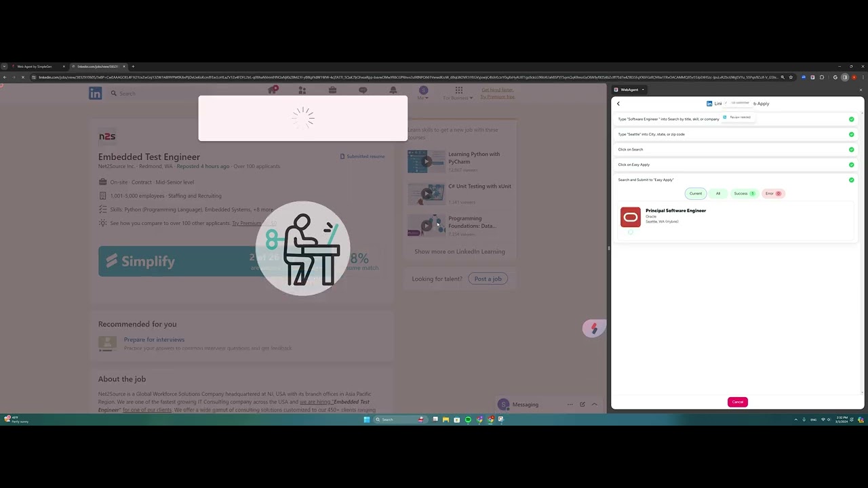Expand the Messaging bar chevron
The height and width of the screenshot is (488, 868).
[x=595, y=405]
